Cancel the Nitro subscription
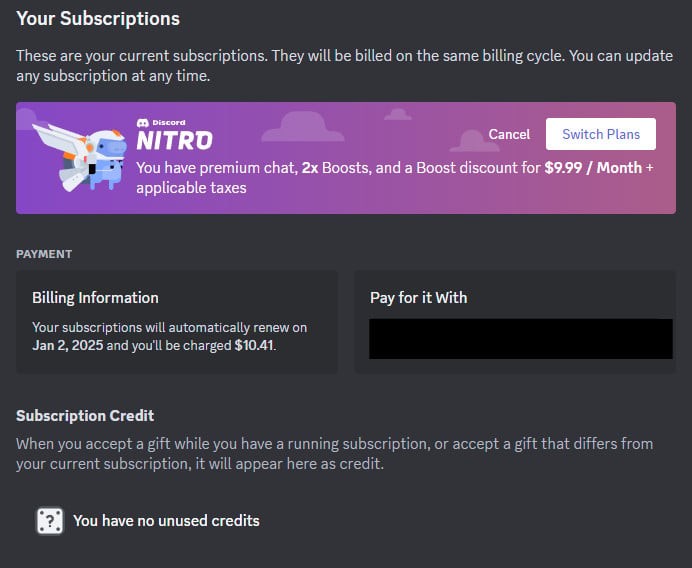This screenshot has height=568, width=692. (x=509, y=134)
